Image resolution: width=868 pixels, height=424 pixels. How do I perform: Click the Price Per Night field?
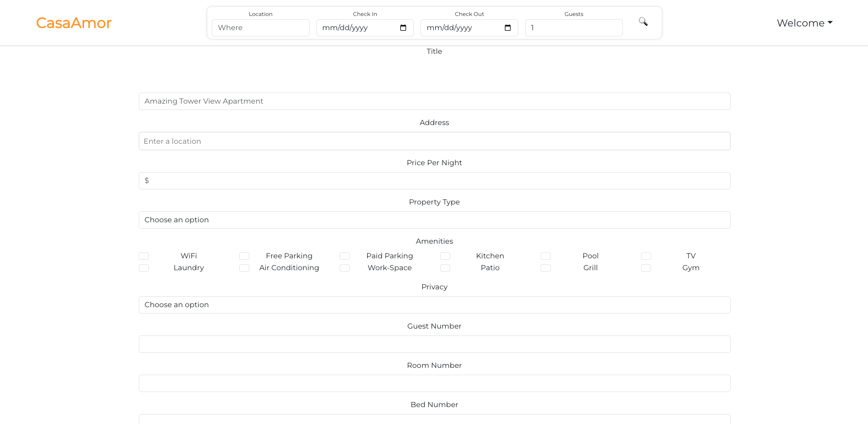pyautogui.click(x=434, y=180)
